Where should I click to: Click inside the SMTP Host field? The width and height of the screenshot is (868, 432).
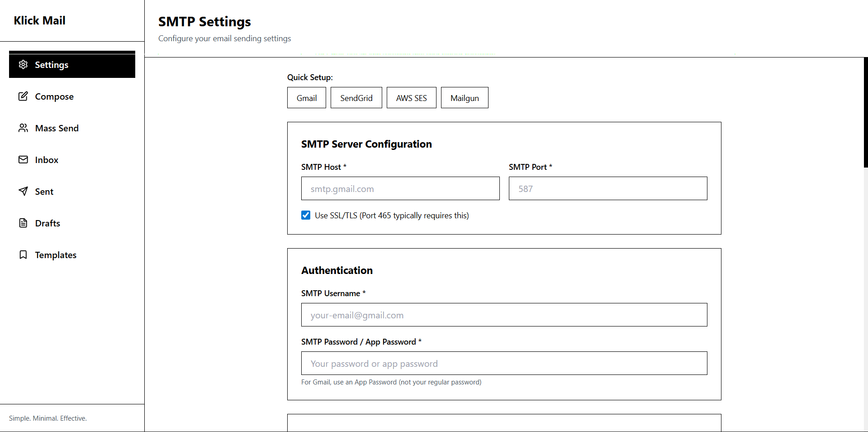400,188
